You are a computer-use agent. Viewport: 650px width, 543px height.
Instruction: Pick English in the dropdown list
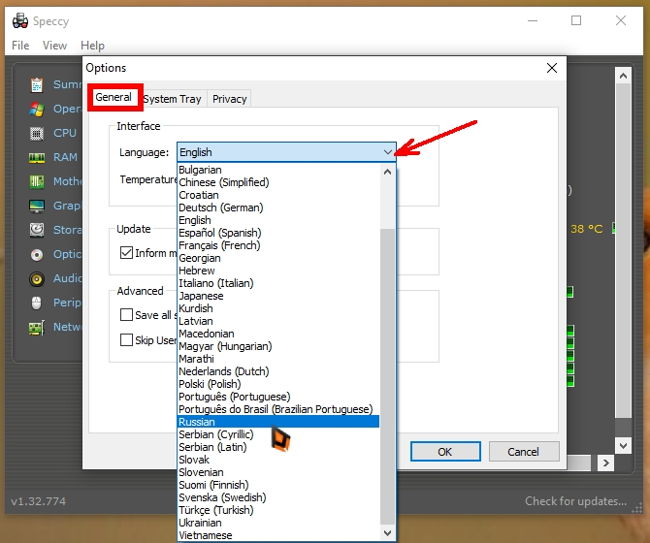[x=278, y=220]
